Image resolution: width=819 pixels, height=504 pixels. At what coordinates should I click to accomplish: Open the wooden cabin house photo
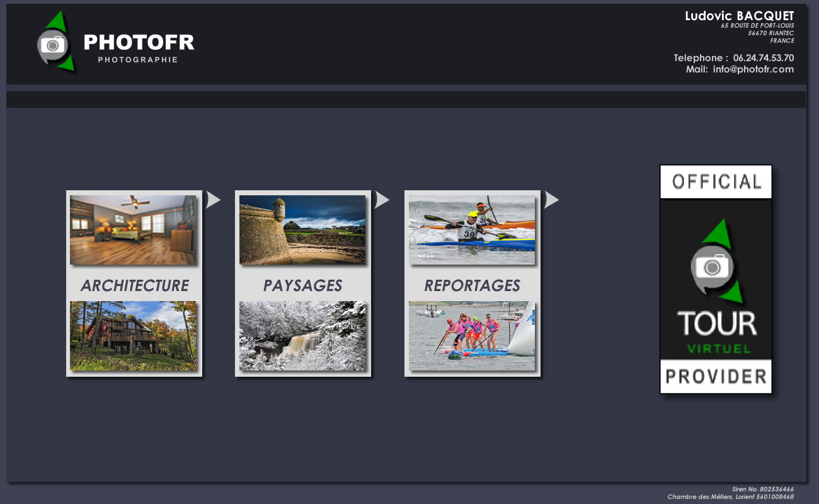tap(133, 336)
